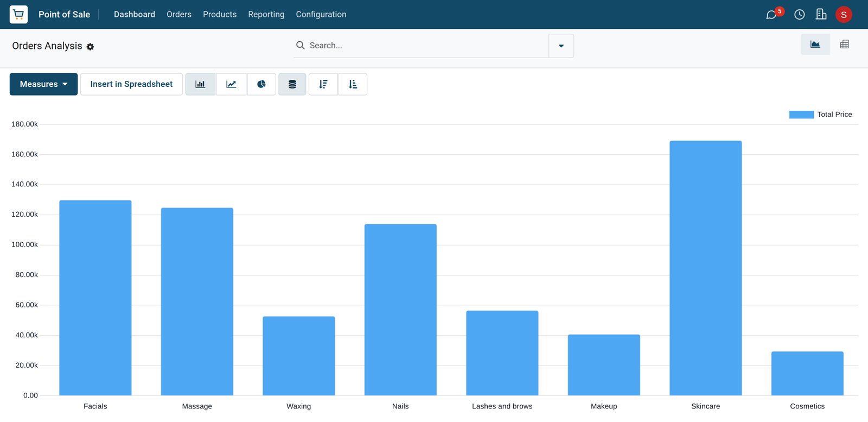Click the Cosmetics bar in chart
The image size is (868, 422).
[807, 374]
